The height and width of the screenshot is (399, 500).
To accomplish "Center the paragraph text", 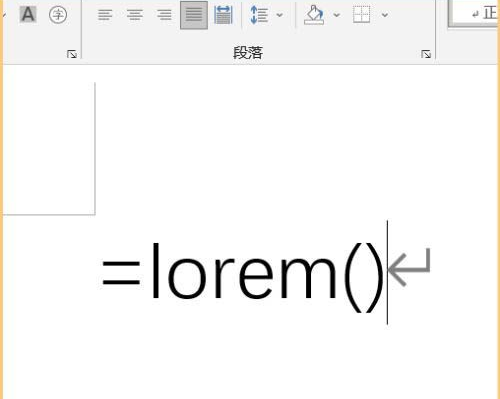I will [x=135, y=15].
